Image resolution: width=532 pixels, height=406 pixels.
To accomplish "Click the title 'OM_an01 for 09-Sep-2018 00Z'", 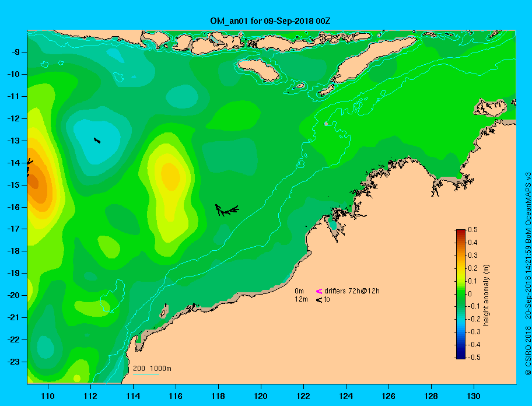I will tap(270, 21).
